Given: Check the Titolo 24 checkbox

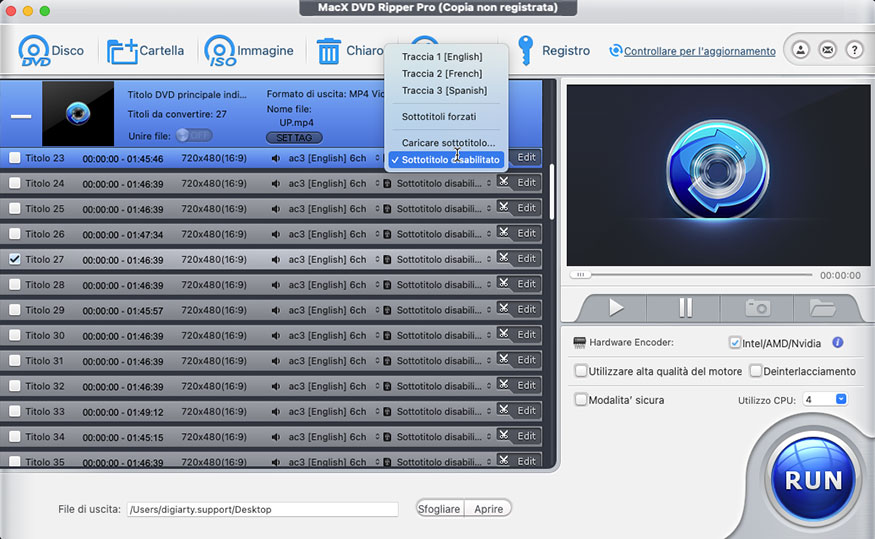Looking at the screenshot, I should (14, 183).
